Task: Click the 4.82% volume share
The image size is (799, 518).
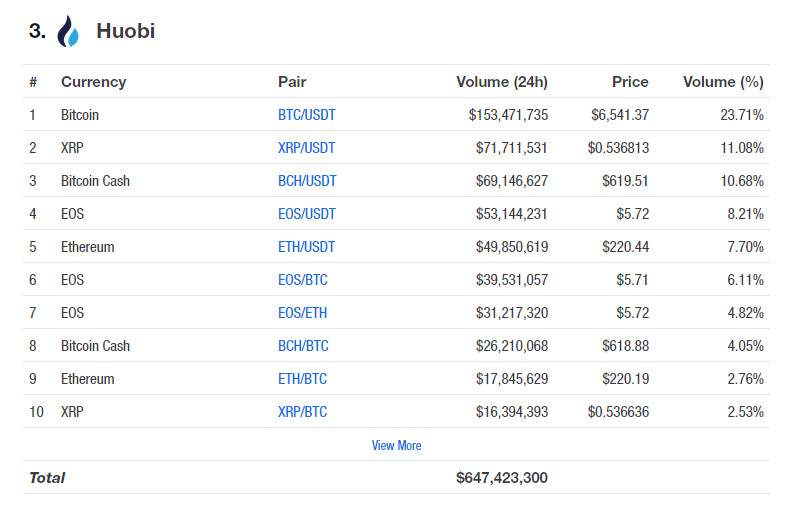Action: [745, 313]
